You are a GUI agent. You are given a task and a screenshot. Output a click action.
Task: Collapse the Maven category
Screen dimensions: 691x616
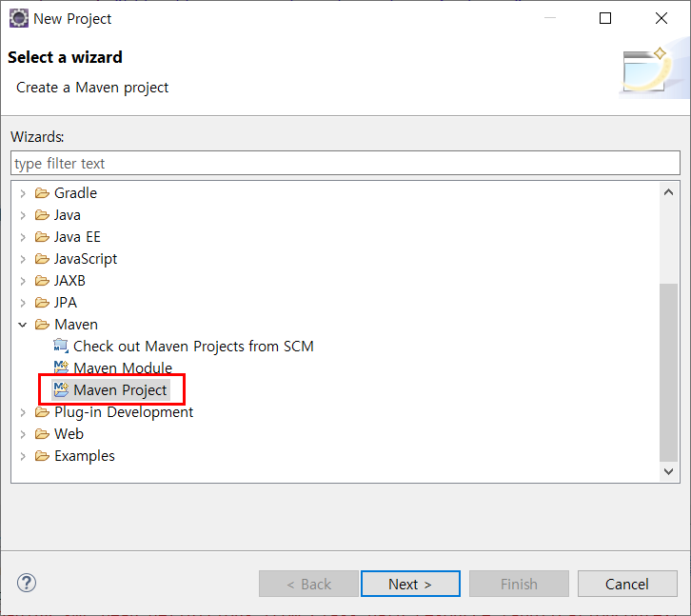23,325
